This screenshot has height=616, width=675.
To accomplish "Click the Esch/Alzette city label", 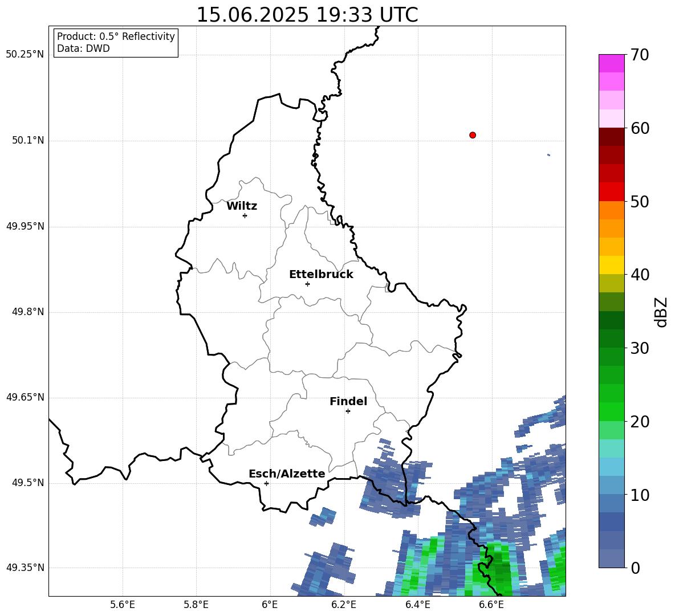I will pyautogui.click(x=287, y=474).
